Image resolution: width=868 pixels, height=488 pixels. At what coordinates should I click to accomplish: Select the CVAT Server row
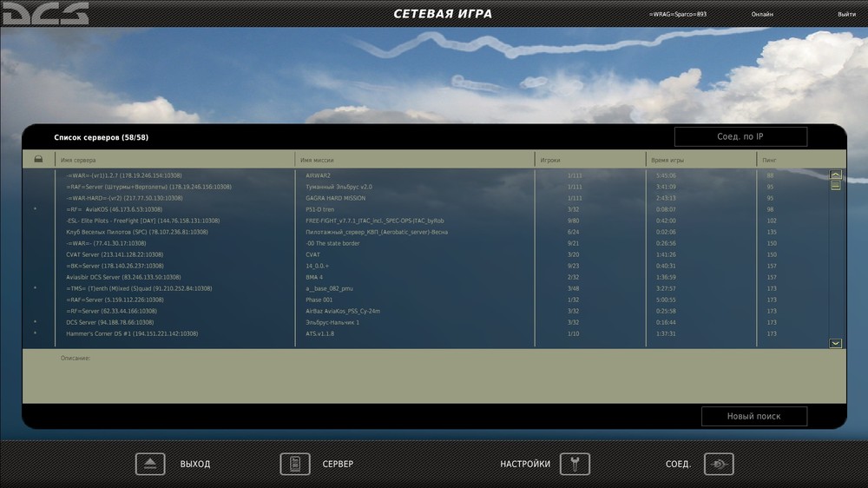(x=425, y=254)
